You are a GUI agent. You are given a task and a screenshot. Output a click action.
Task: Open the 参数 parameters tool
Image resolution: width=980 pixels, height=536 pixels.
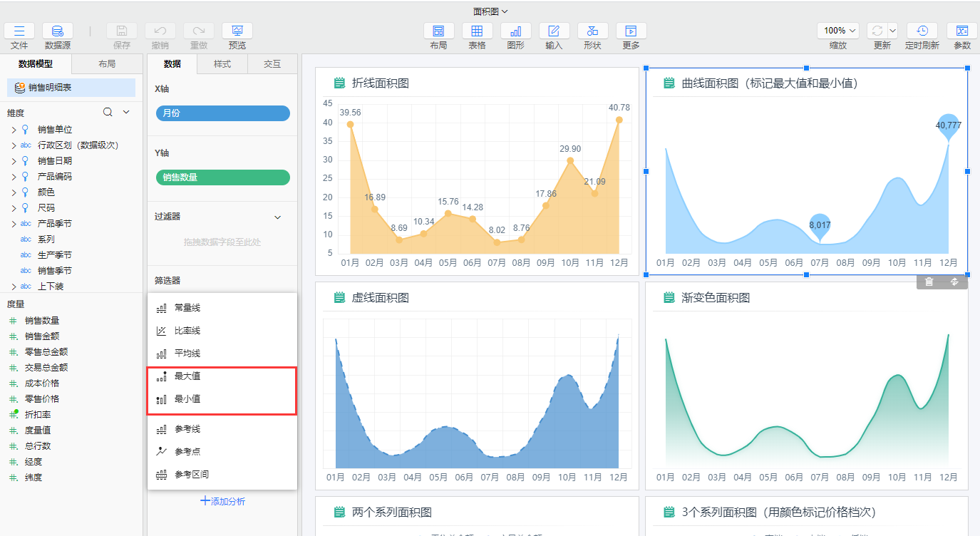[962, 31]
